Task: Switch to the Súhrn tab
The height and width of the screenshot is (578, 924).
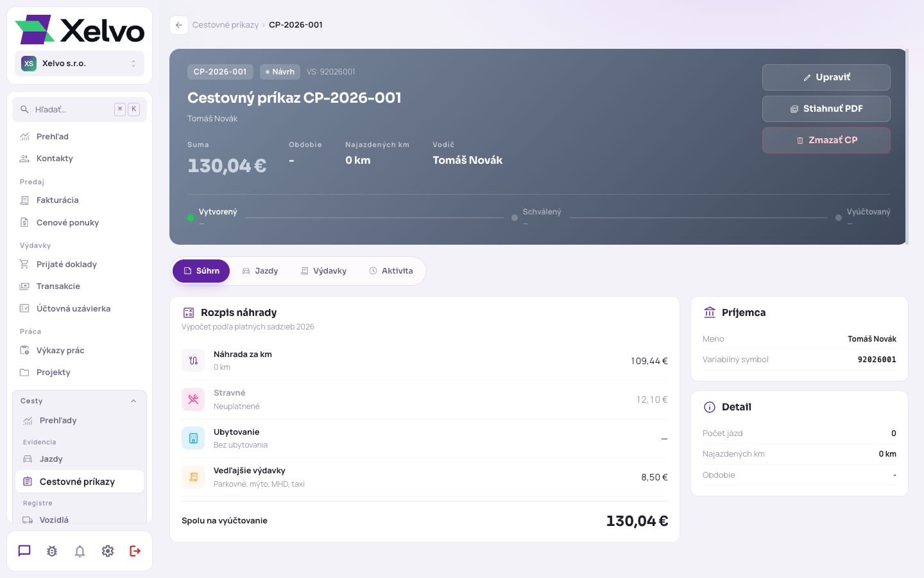Action: pyautogui.click(x=201, y=271)
